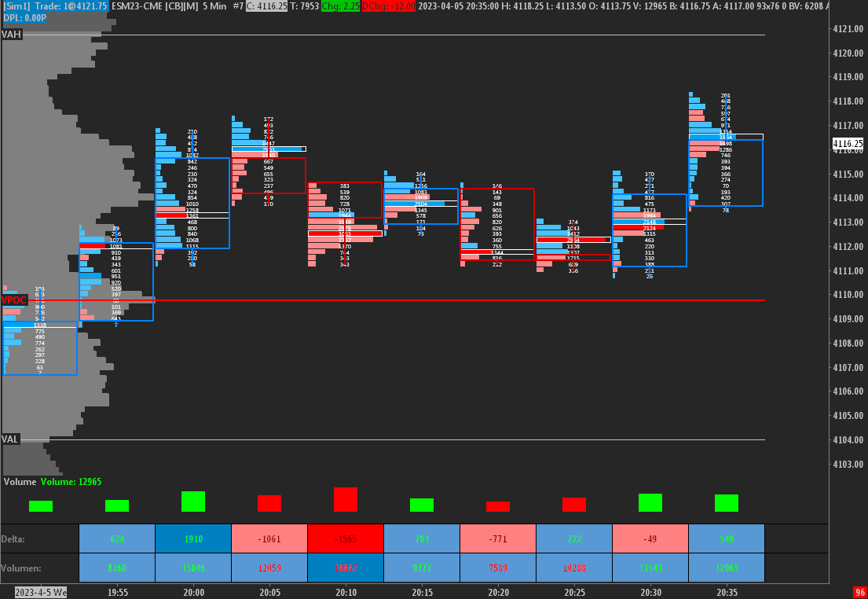
Task: Click the DPL: 0.00P readout
Action: pos(25,18)
